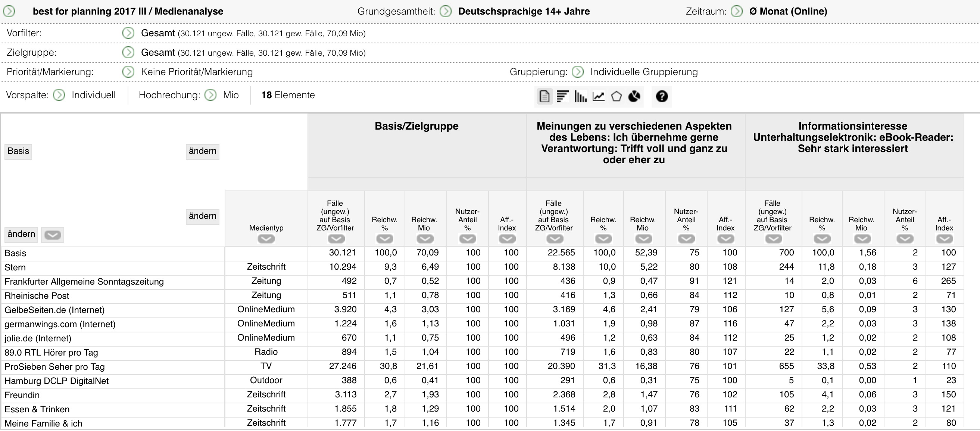Click the Vorspalte green arrow icon

tap(59, 95)
